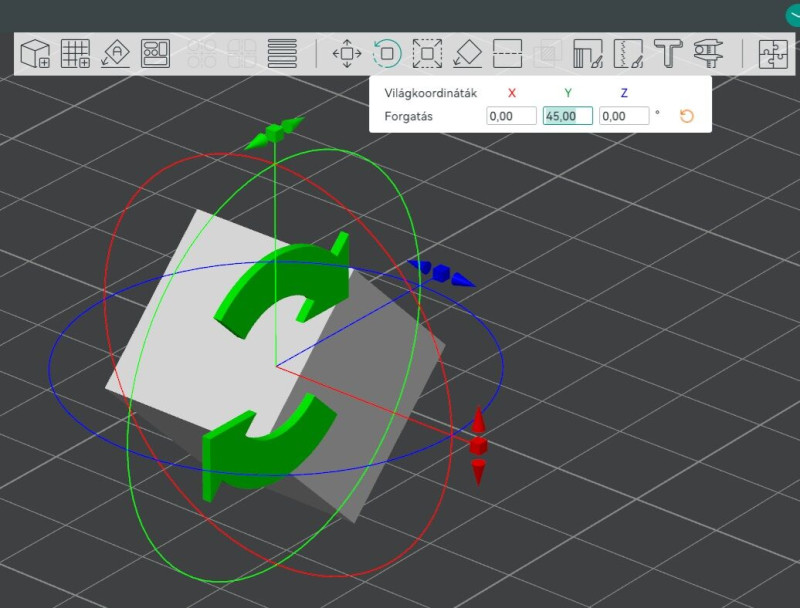Click the Add object cube icon
Screen dimensions: 800x608
coord(35,54)
